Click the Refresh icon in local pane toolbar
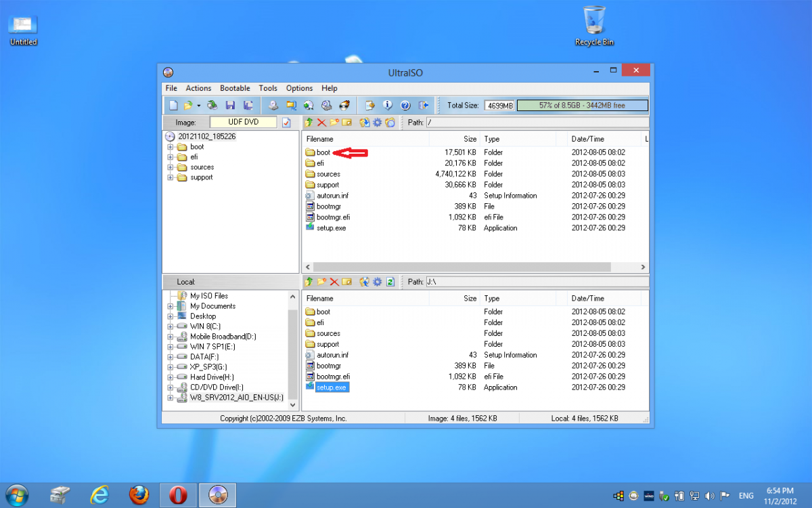The image size is (812, 508). 390,282
